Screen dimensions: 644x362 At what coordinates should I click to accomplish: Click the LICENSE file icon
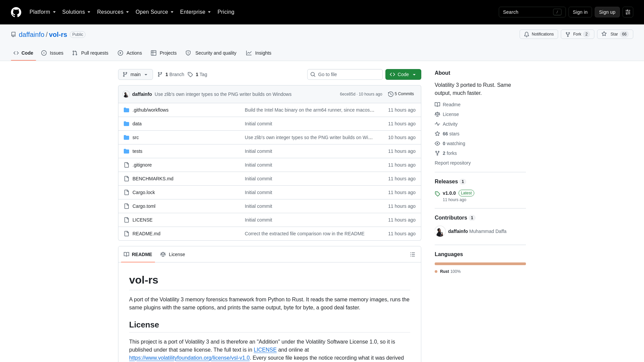click(x=126, y=220)
